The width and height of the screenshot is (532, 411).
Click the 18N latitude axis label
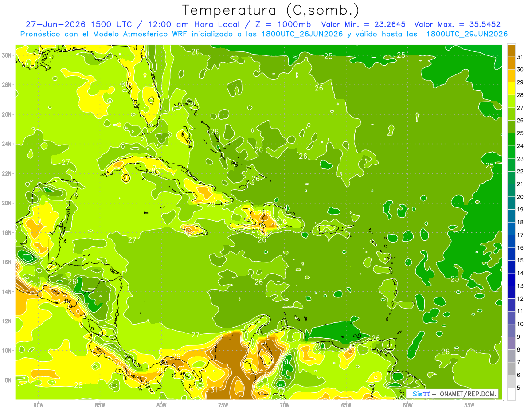click(7, 232)
